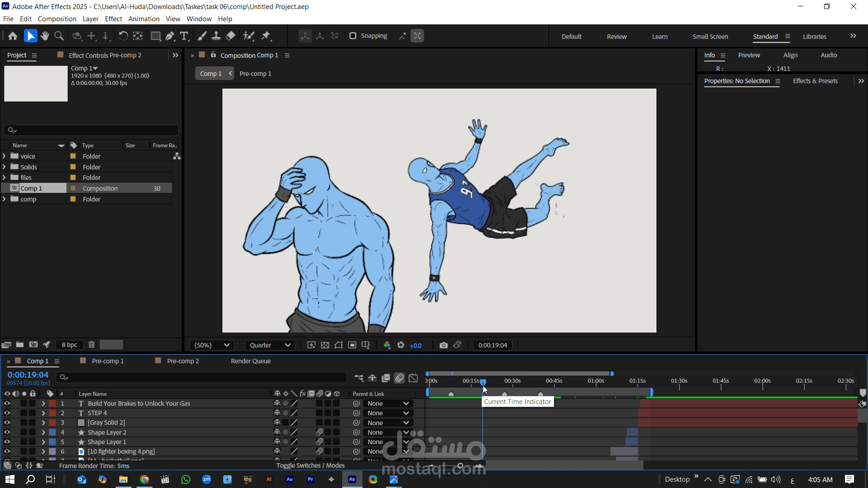Switch to the Effects & Presets tab

815,81
